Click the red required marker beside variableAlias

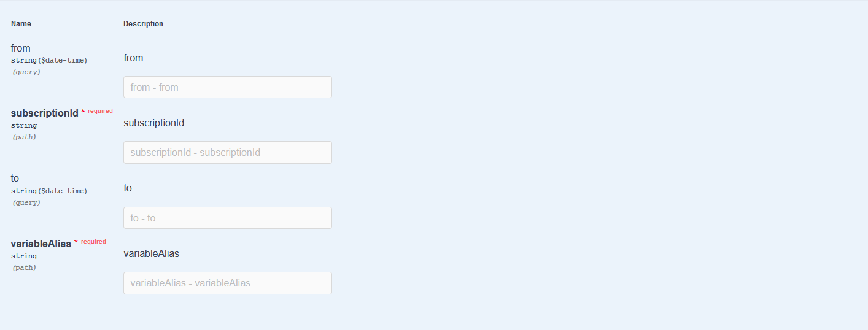coord(93,242)
